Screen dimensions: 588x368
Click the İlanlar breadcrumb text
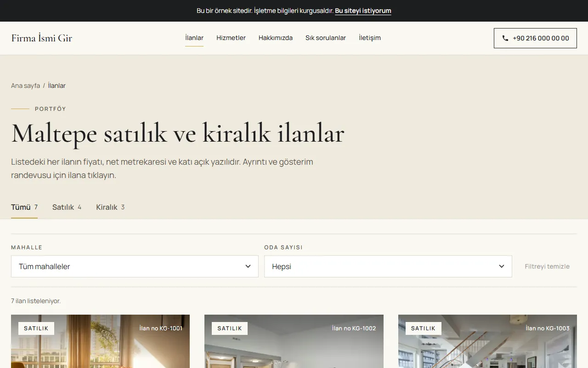pyautogui.click(x=57, y=86)
